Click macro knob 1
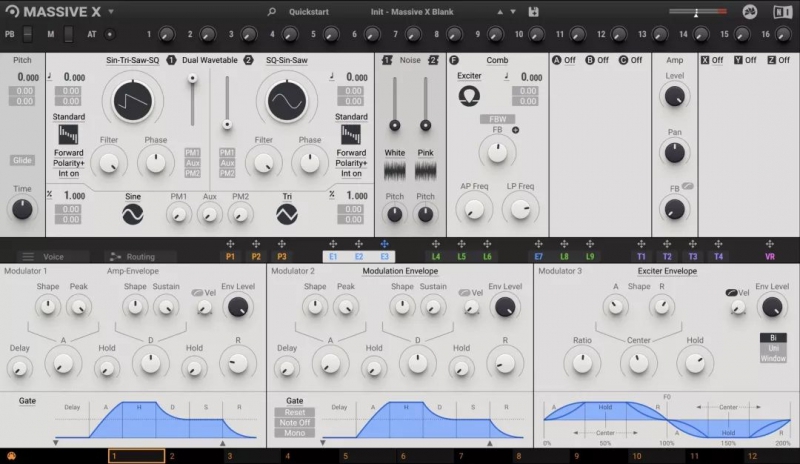800x464 pixels. pos(166,34)
